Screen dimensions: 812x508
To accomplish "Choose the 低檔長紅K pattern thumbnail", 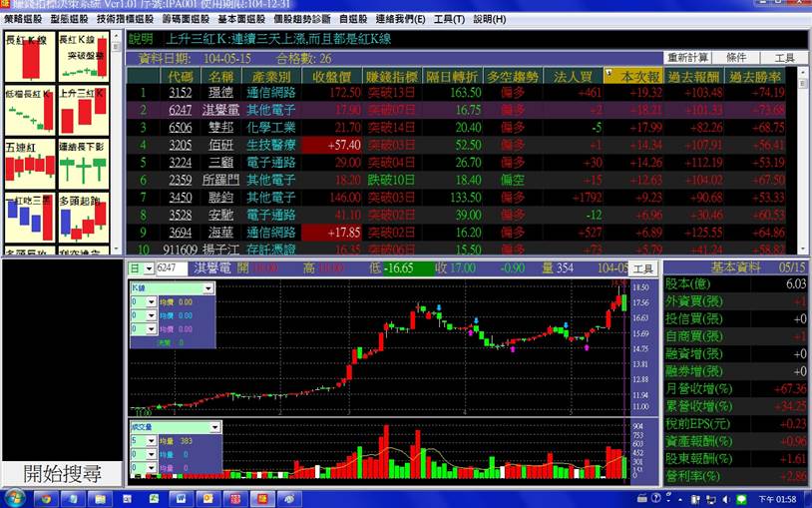I will (x=30, y=111).
